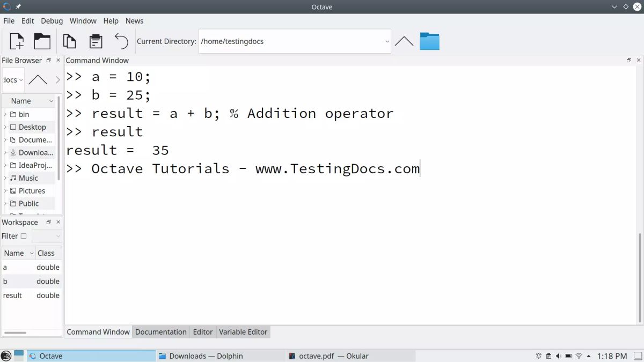Switch to the Documentation tab
Viewport: 644px width, 362px height.
pos(161,332)
